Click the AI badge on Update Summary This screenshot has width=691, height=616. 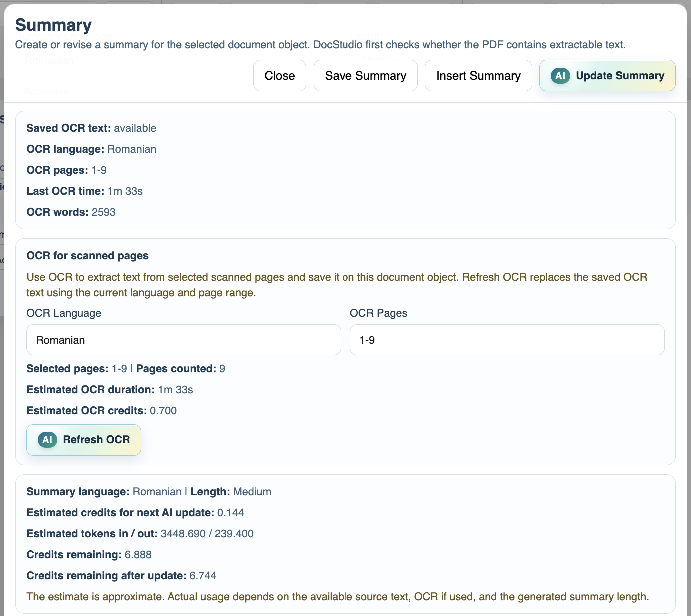(x=560, y=76)
